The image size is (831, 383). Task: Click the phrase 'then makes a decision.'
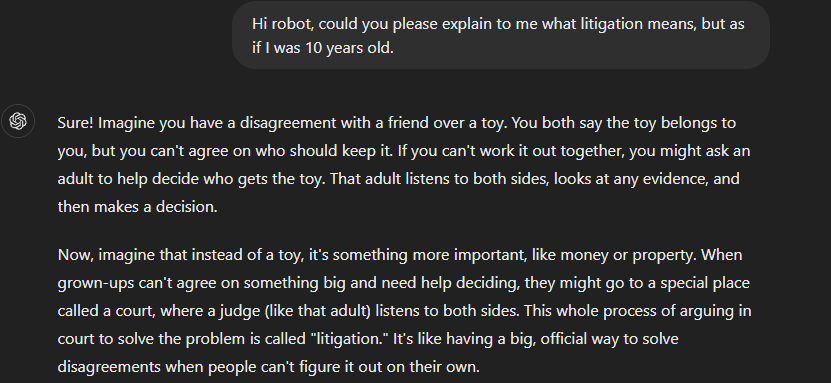click(137, 206)
